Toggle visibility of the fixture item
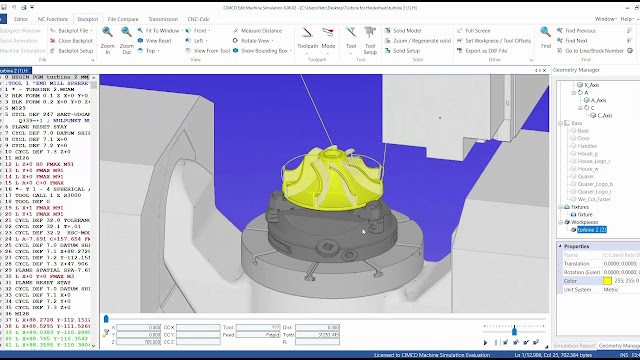The height and width of the screenshot is (360, 640). click(573, 215)
